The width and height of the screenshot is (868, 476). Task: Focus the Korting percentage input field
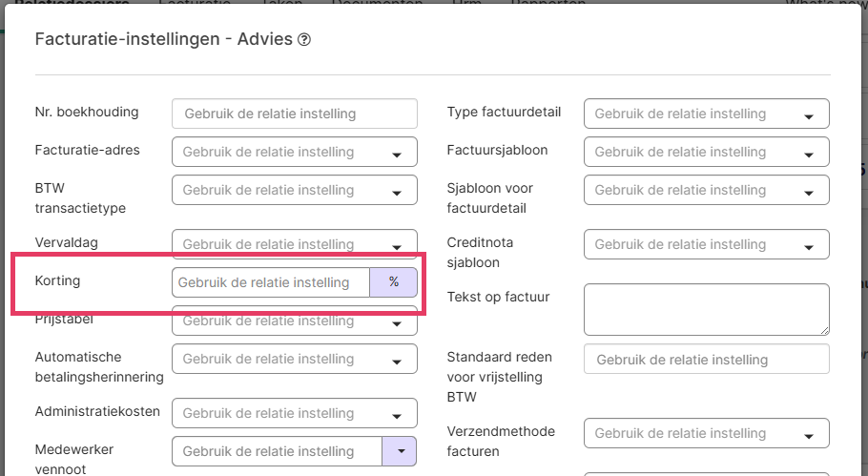click(271, 282)
